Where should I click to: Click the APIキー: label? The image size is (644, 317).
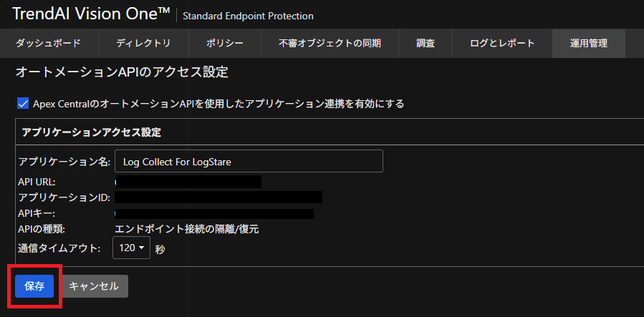pos(37,213)
